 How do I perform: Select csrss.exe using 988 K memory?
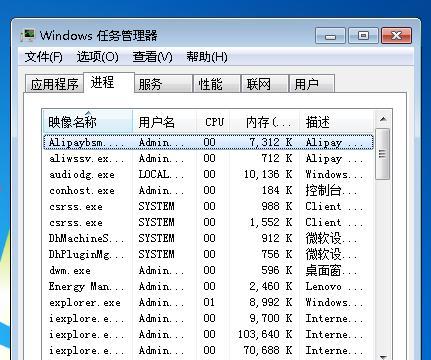208,206
